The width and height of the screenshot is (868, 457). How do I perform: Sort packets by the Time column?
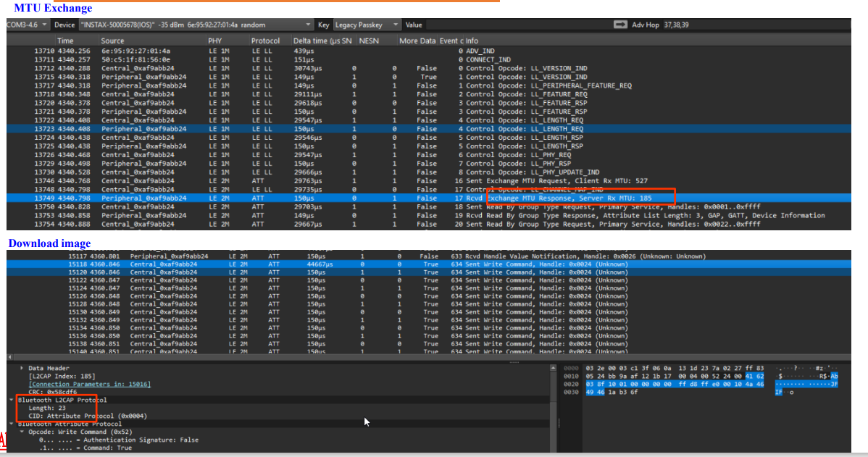[64, 41]
